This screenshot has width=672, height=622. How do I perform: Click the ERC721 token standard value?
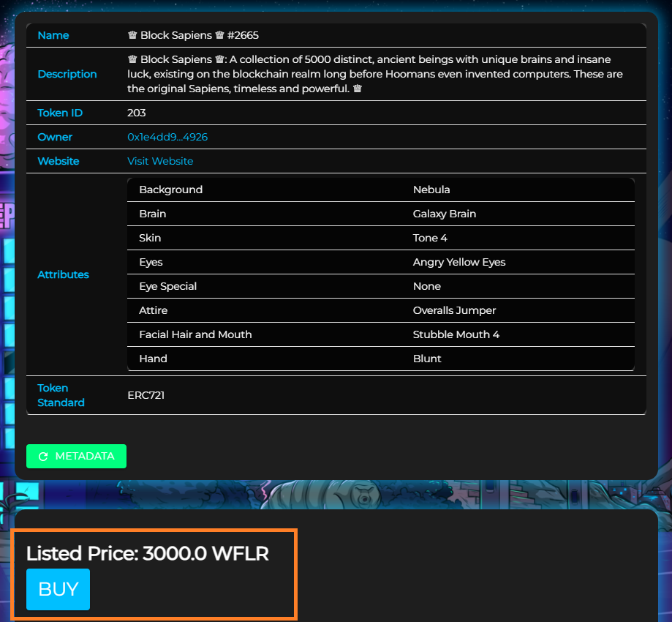coord(146,395)
